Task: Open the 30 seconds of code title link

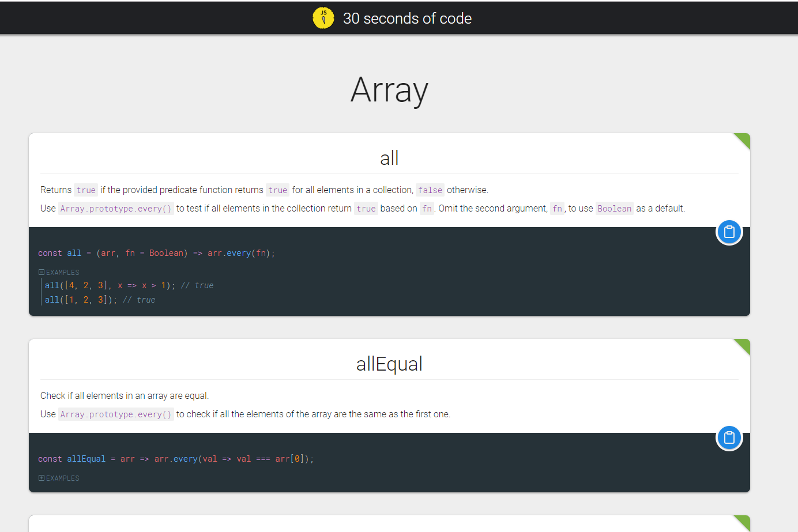Action: pos(407,18)
